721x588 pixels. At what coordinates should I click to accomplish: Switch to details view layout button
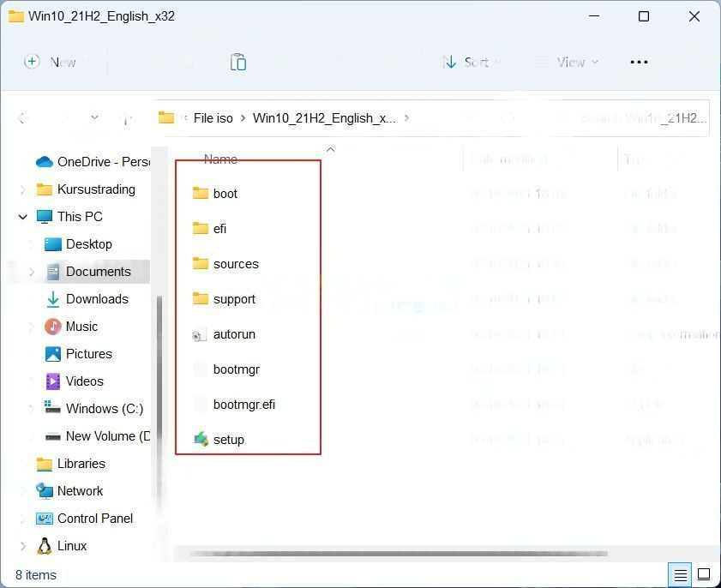tap(680, 574)
